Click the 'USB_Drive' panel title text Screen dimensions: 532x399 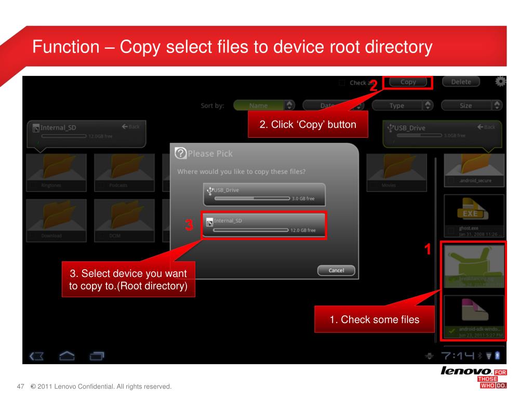pos(410,128)
